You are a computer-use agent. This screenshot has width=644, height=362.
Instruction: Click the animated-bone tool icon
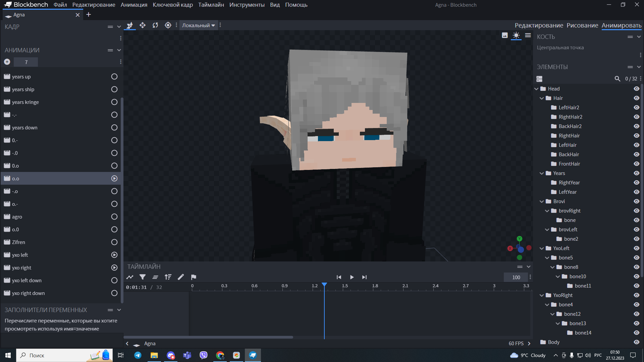click(x=130, y=25)
